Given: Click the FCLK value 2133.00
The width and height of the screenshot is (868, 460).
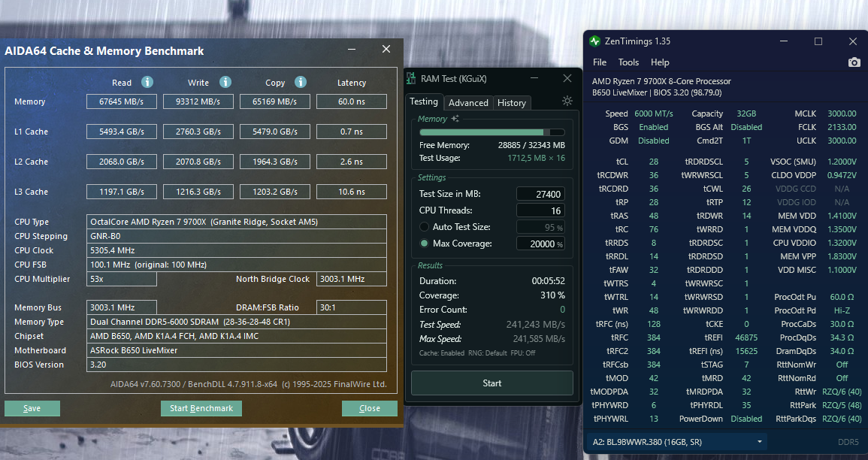Looking at the screenshot, I should [x=842, y=127].
